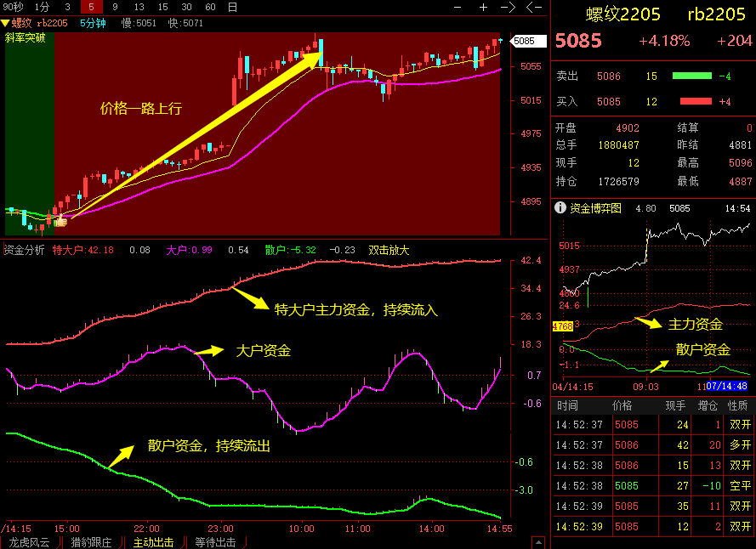Image resolution: width=756 pixels, height=549 pixels.
Task: Shift chart forward with right arrow
Action: 509,7
